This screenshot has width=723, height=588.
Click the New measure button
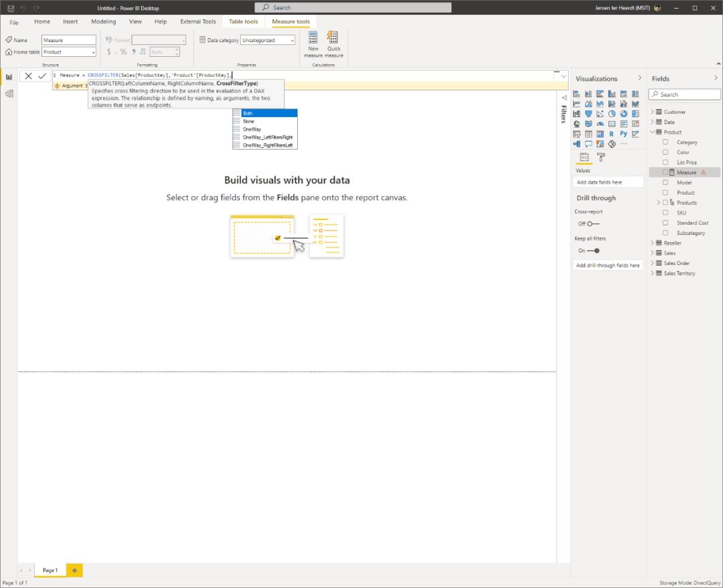(313, 43)
